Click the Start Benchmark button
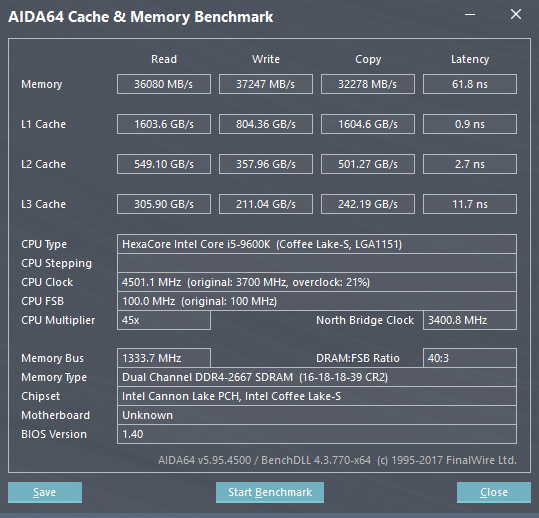The image size is (539, 518). pyautogui.click(x=270, y=492)
